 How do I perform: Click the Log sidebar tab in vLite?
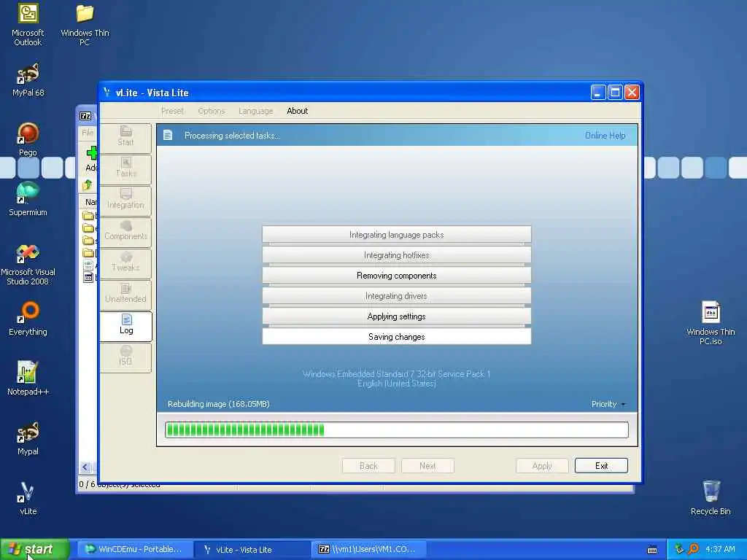coord(126,326)
